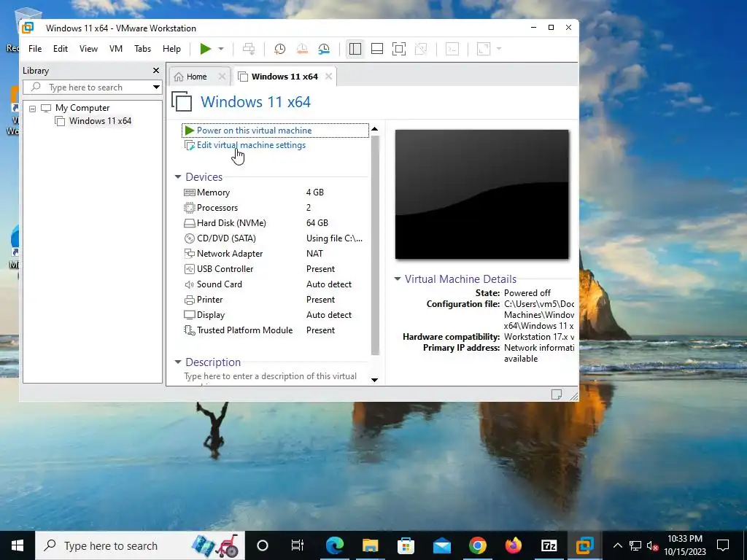The width and height of the screenshot is (747, 560).
Task: Close the Windows 11 x64 tab
Action: point(328,76)
